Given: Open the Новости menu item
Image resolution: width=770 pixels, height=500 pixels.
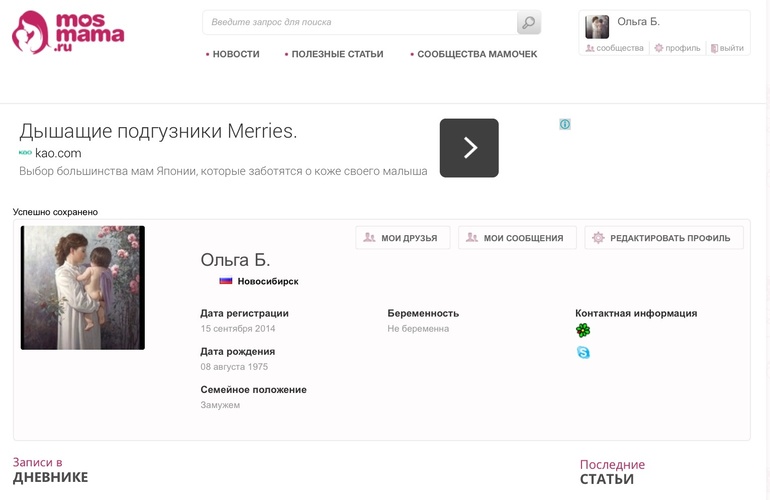Looking at the screenshot, I should [x=235, y=54].
